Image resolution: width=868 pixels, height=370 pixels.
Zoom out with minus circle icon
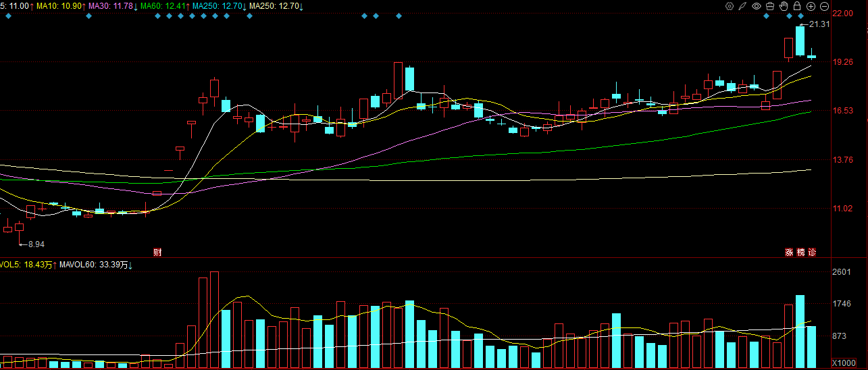click(x=825, y=6)
